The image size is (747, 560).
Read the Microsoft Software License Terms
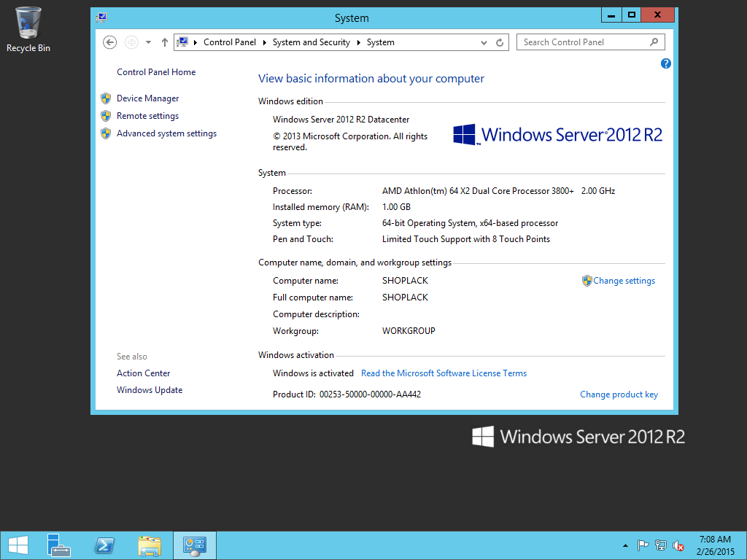click(444, 373)
